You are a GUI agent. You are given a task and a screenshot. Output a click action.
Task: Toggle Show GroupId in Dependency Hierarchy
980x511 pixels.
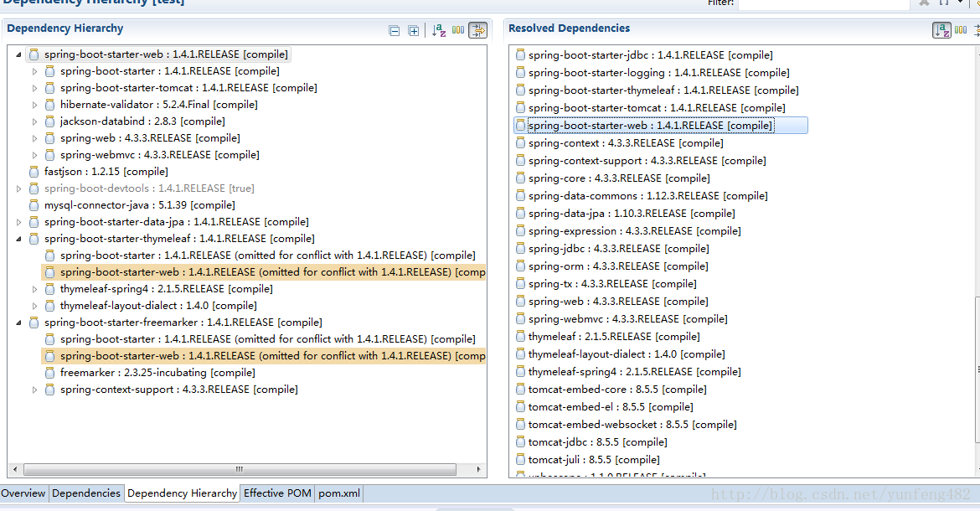tap(458, 30)
